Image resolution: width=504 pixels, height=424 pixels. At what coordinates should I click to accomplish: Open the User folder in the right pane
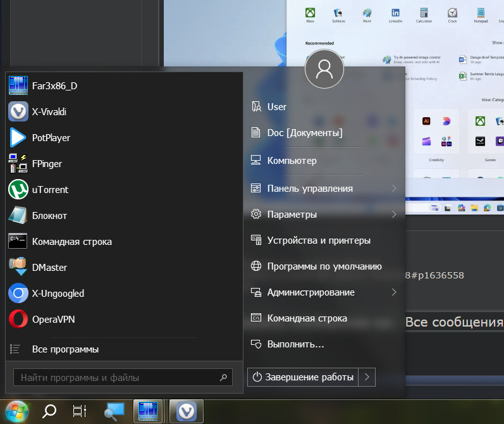pyautogui.click(x=324, y=107)
